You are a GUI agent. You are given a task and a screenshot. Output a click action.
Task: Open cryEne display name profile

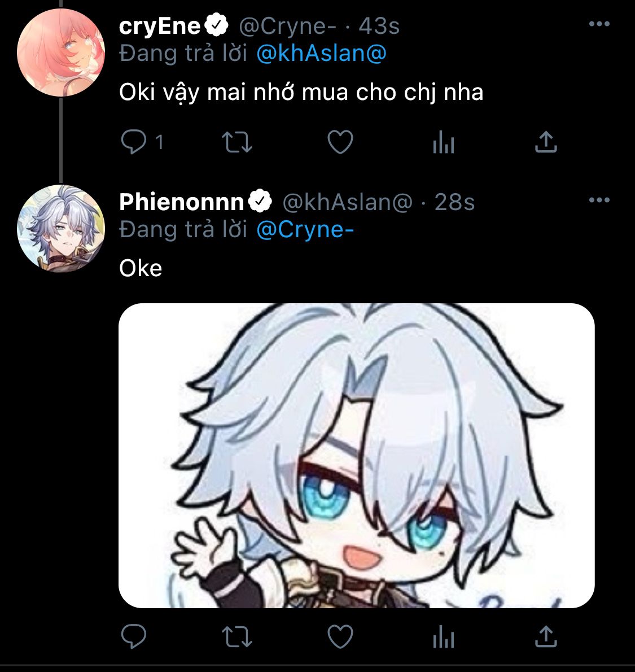160,26
